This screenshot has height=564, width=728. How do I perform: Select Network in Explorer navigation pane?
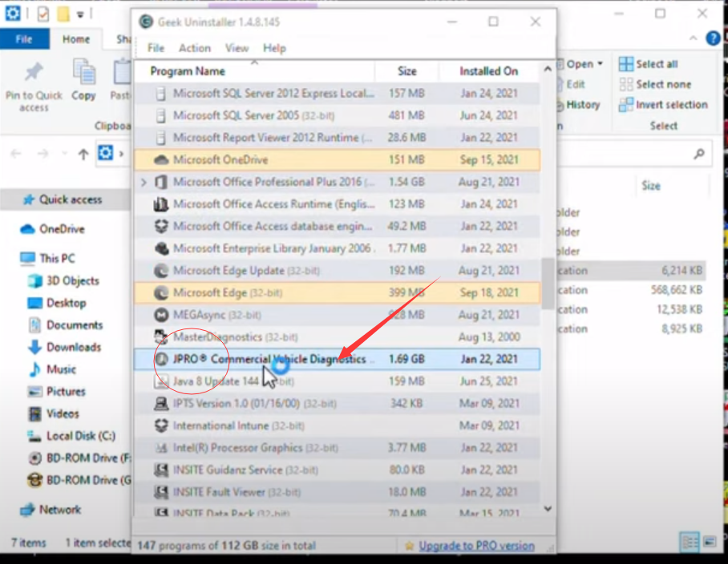tap(51, 510)
